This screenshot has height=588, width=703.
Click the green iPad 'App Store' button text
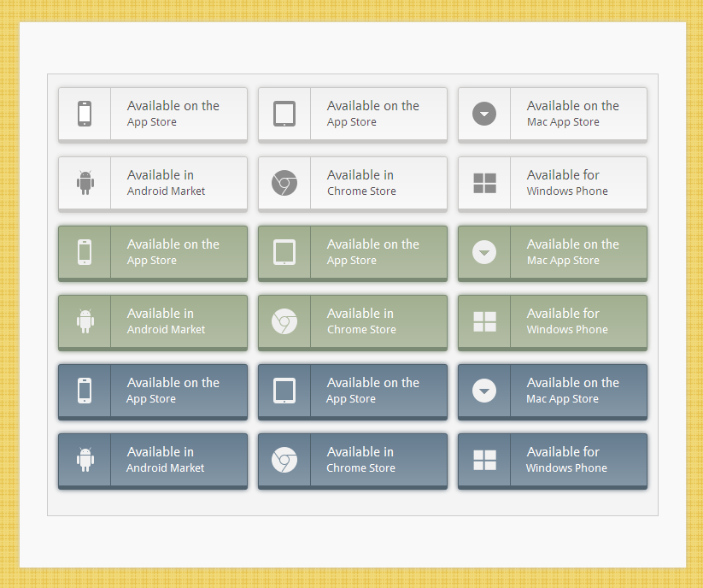pyautogui.click(x=352, y=261)
